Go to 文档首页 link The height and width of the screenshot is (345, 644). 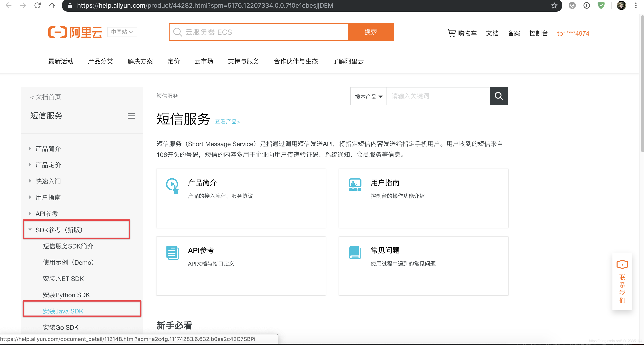[45, 97]
